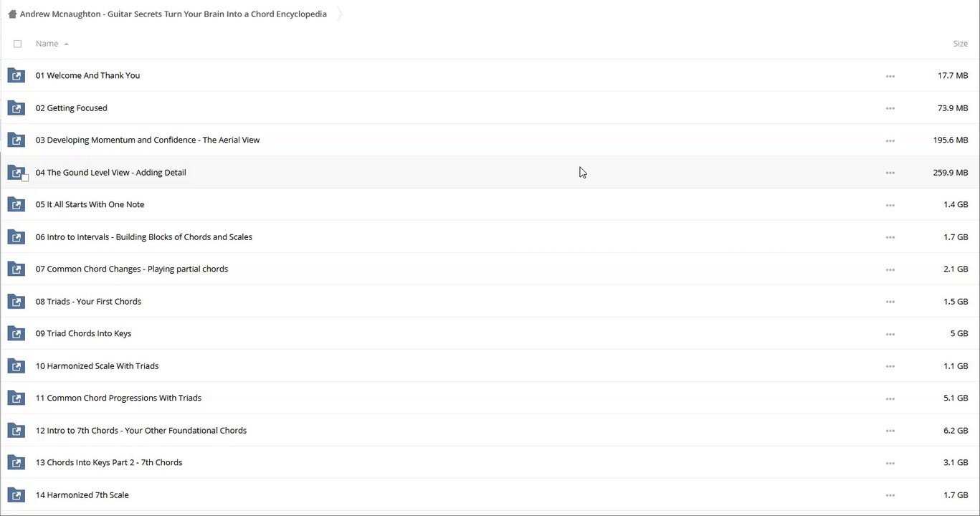Screen dimensions: 980x516
Task: Sort files by the Size column header
Action: click(960, 44)
